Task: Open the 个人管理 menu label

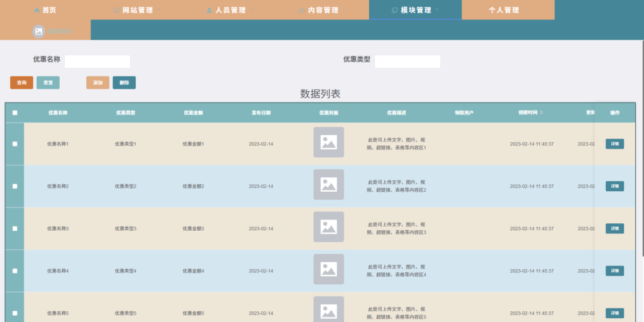Action: tap(504, 10)
